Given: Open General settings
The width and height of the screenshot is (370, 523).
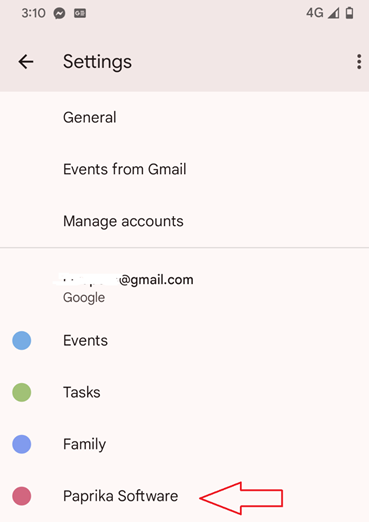Looking at the screenshot, I should pos(185,117).
